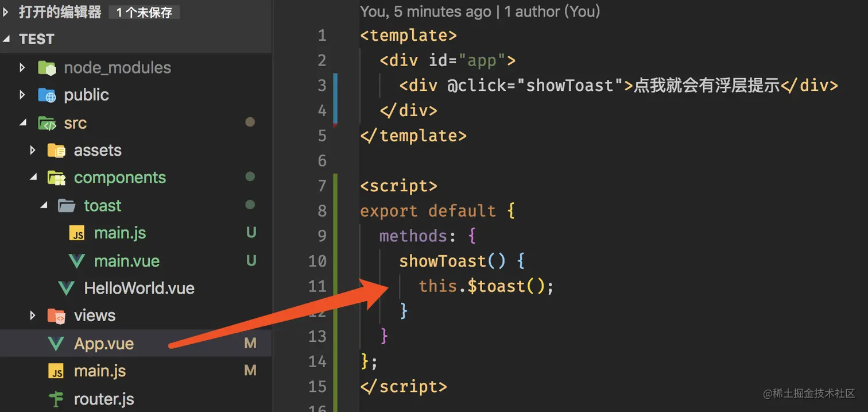The width and height of the screenshot is (868, 412).
Task: Click the Vue icon of App.vue
Action: [56, 344]
